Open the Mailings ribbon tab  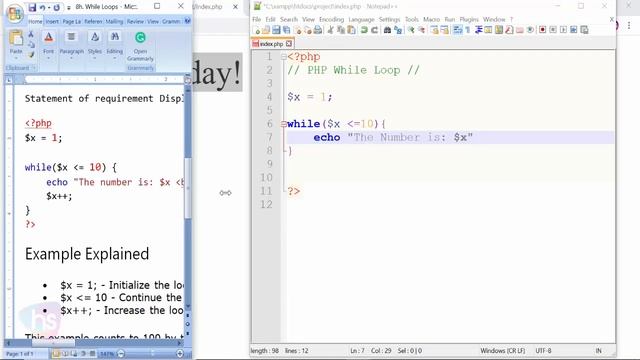click(x=114, y=21)
